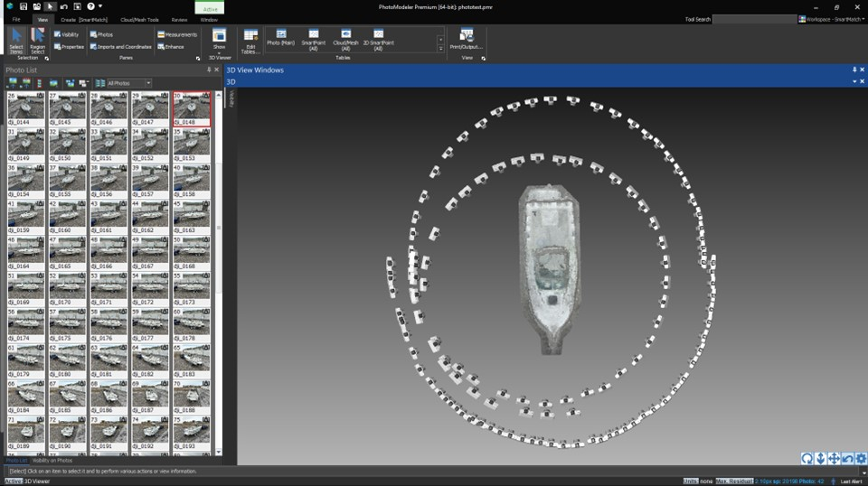Open Edit Tables in the ribbon

click(x=250, y=41)
